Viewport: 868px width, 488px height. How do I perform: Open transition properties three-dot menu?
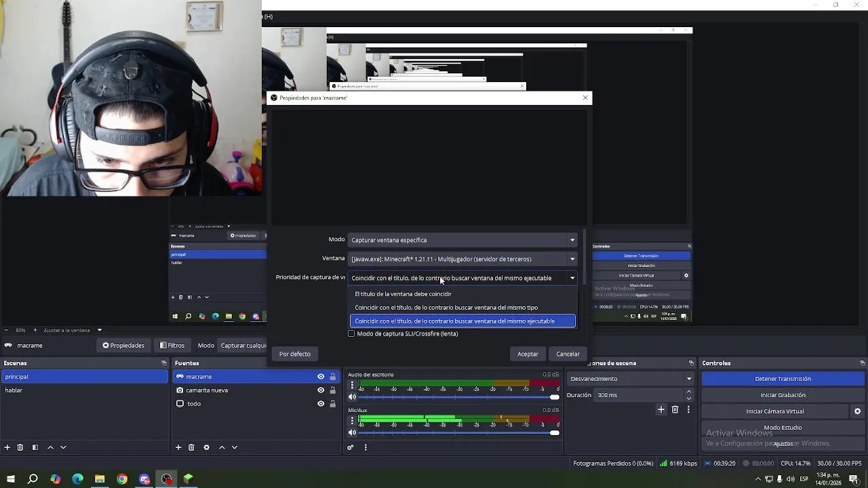coord(688,409)
